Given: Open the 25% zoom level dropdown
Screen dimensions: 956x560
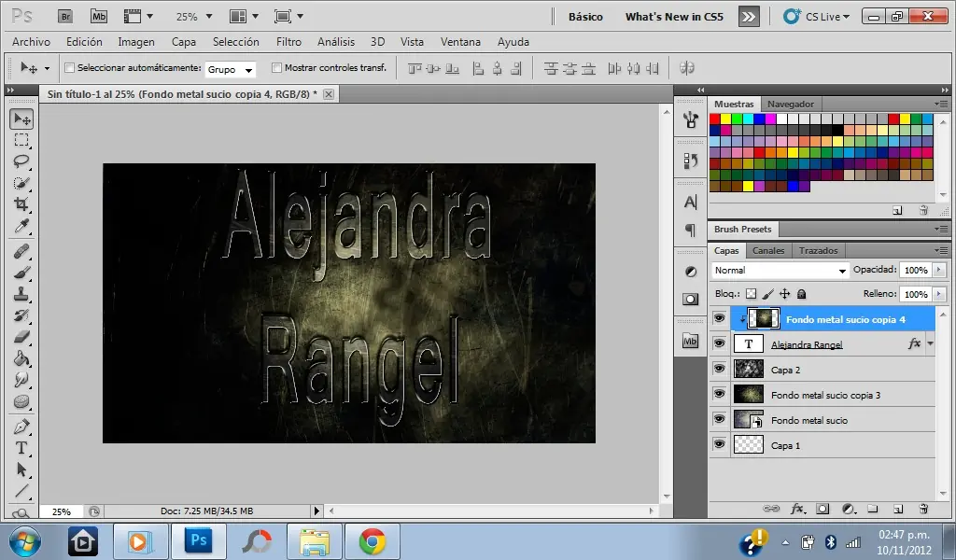Looking at the screenshot, I should (195, 16).
